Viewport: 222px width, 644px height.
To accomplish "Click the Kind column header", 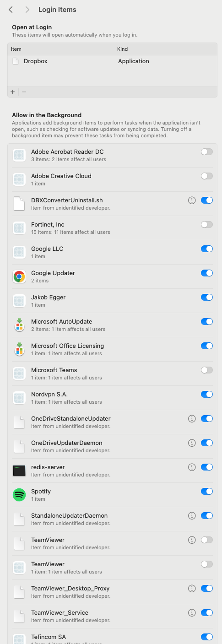I will (122, 49).
